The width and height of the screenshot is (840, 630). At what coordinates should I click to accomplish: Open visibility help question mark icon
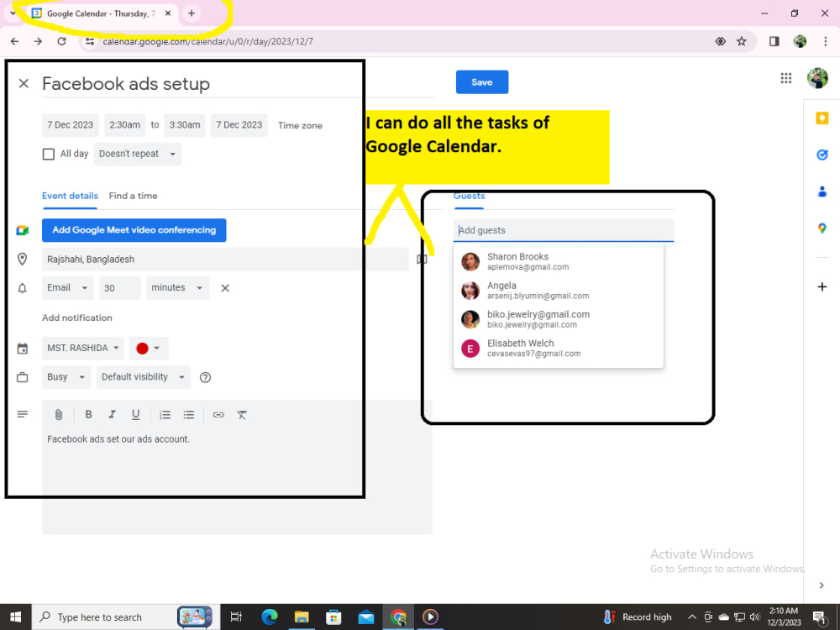pos(205,377)
